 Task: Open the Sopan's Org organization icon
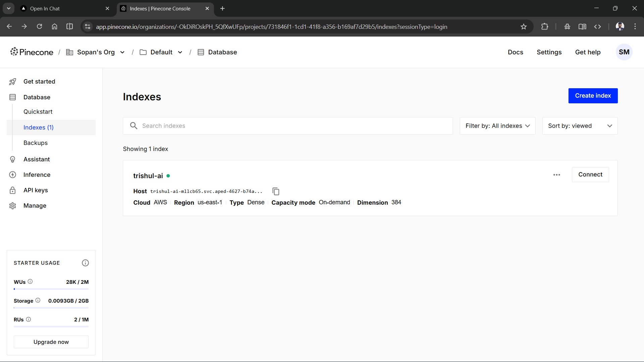coord(69,52)
